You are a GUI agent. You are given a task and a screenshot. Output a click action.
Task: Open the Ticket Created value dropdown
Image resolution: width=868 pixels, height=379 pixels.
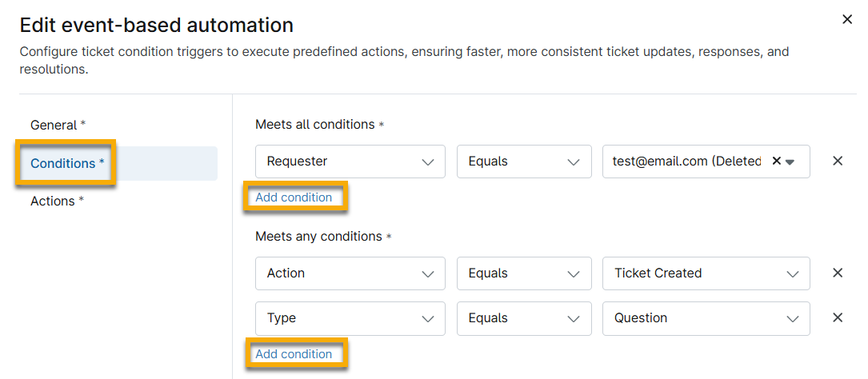pos(706,273)
